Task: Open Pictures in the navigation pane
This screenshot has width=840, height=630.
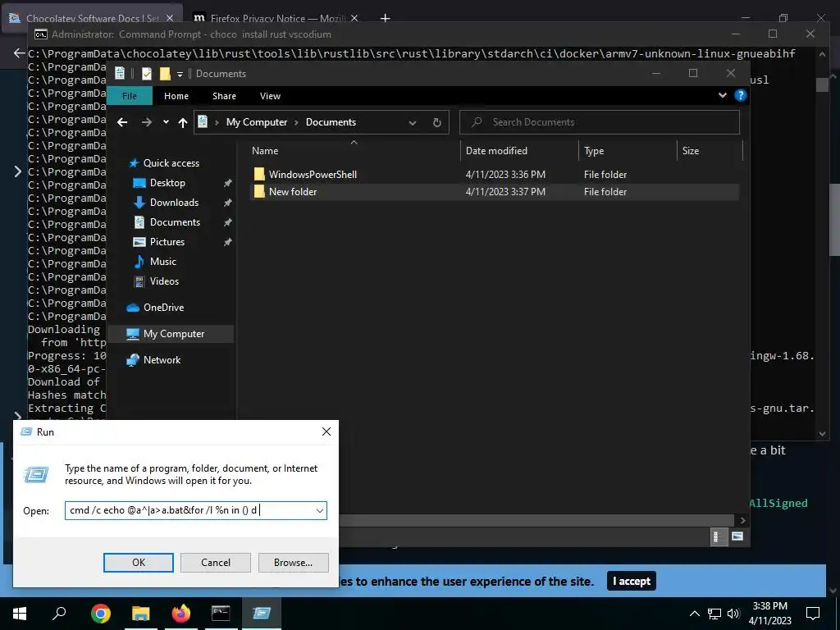Action: tap(167, 242)
